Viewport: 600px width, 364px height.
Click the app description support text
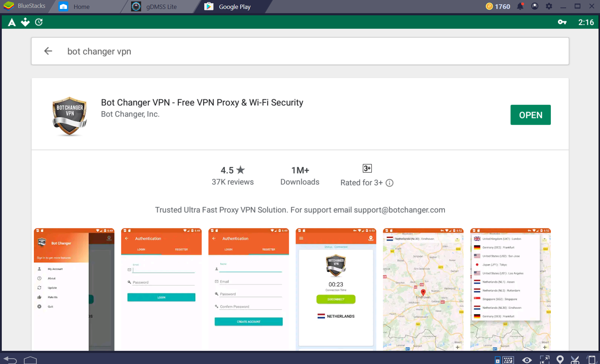pyautogui.click(x=300, y=210)
